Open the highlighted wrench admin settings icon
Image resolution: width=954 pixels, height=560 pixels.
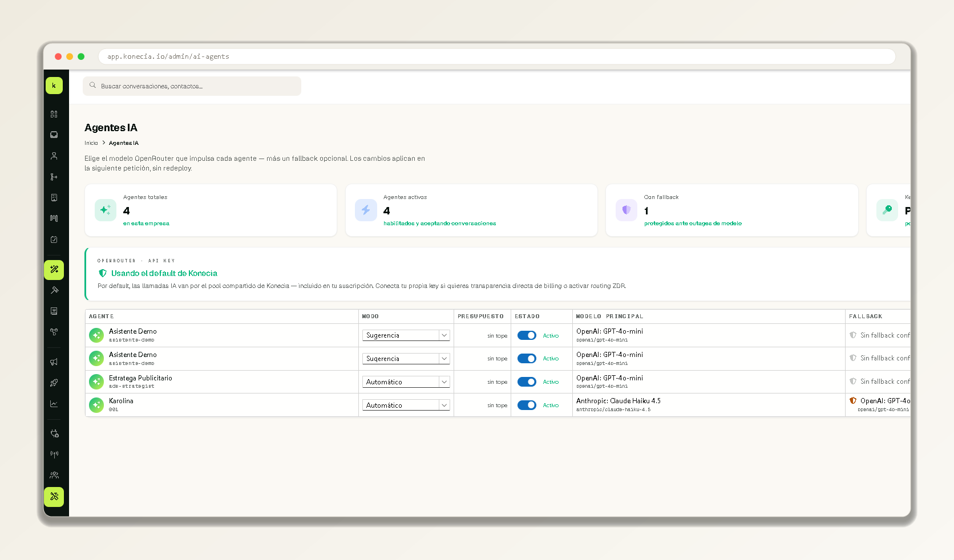[x=54, y=497]
